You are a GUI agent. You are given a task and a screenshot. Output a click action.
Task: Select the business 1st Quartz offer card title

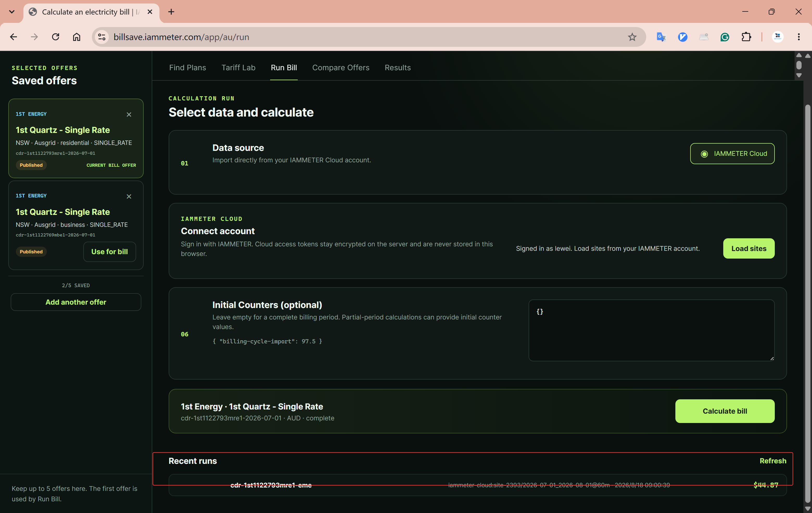point(63,212)
